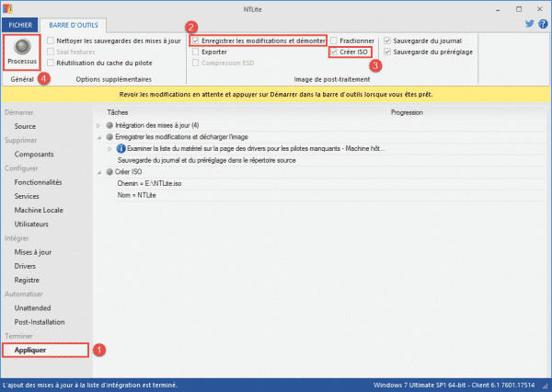Open the Unattended page
The height and width of the screenshot is (392, 552).
click(32, 308)
